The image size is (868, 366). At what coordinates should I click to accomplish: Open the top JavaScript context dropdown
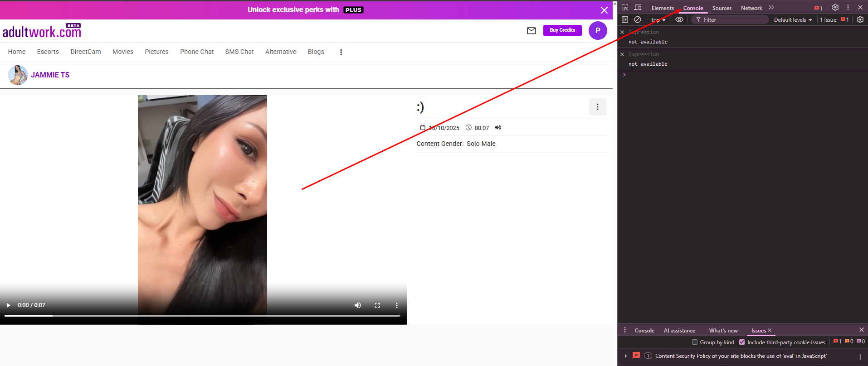pos(658,20)
